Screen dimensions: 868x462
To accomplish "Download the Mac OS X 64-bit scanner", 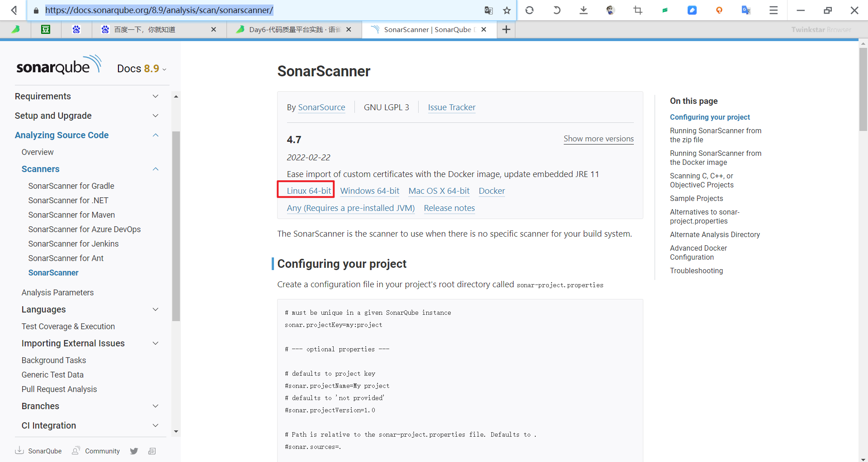I will [439, 191].
